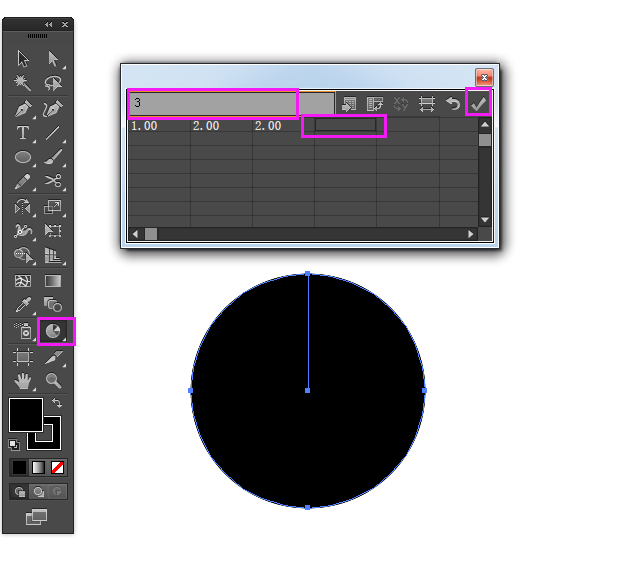Click Transpose row/column icon
Image resolution: width=620 pixels, height=584 pixels.
pos(374,104)
